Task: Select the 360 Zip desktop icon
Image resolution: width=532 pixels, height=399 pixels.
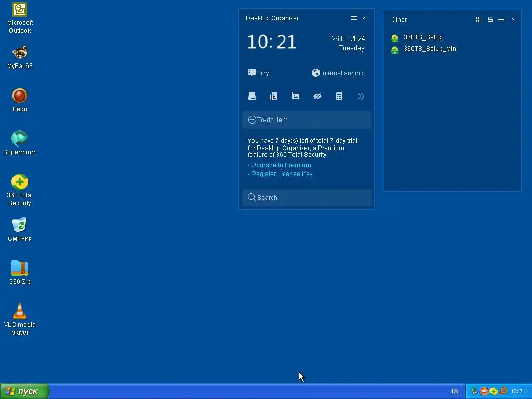Action: click(x=20, y=272)
